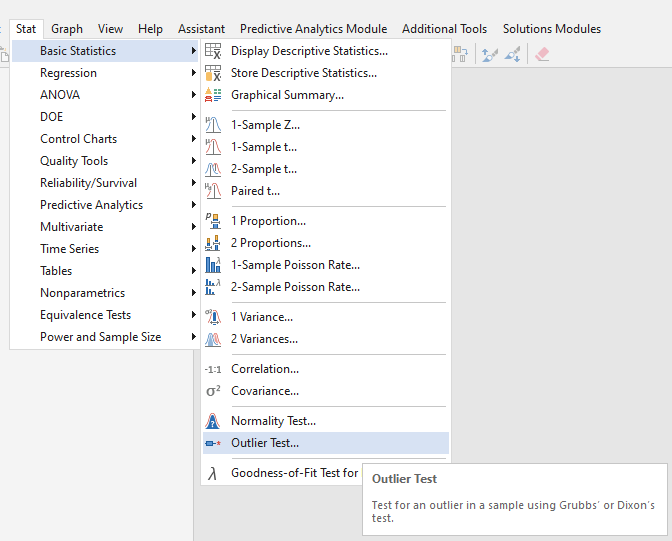
Task: Select 1 Proportion... menu item
Action: point(326,221)
